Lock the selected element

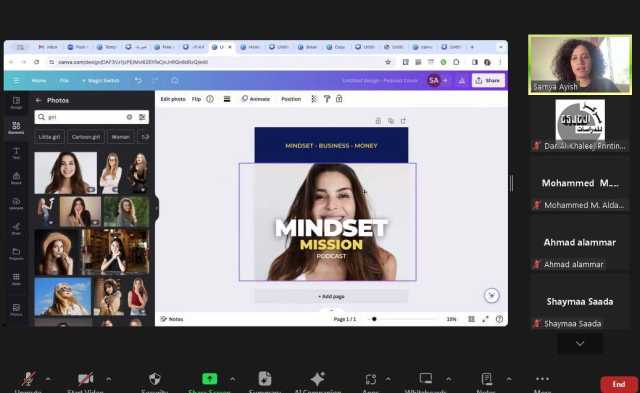pos(339,99)
